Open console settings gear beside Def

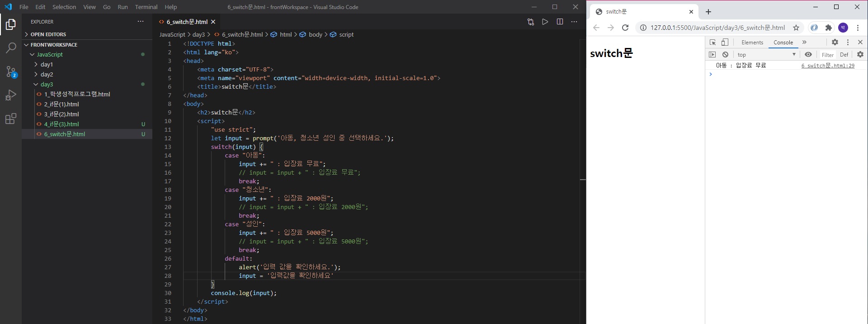[x=860, y=54]
